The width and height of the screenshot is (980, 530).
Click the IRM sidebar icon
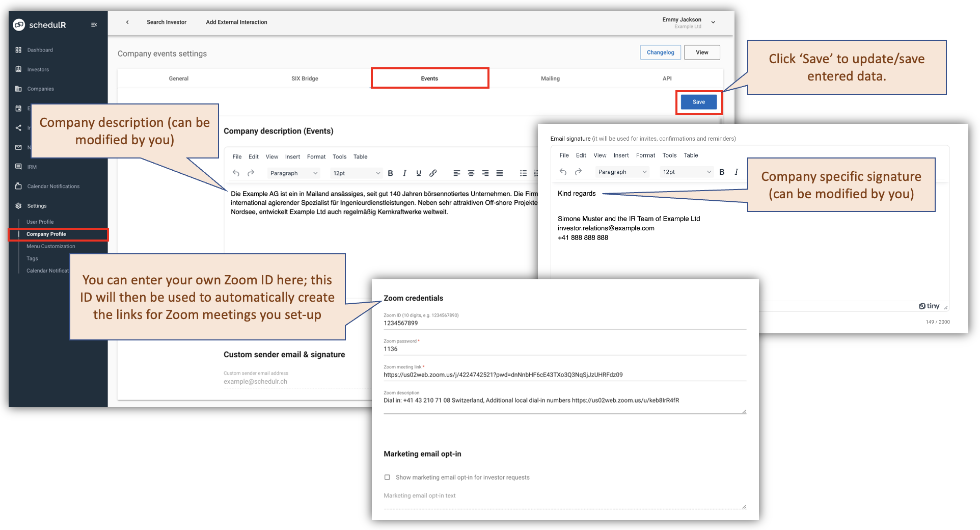point(19,167)
